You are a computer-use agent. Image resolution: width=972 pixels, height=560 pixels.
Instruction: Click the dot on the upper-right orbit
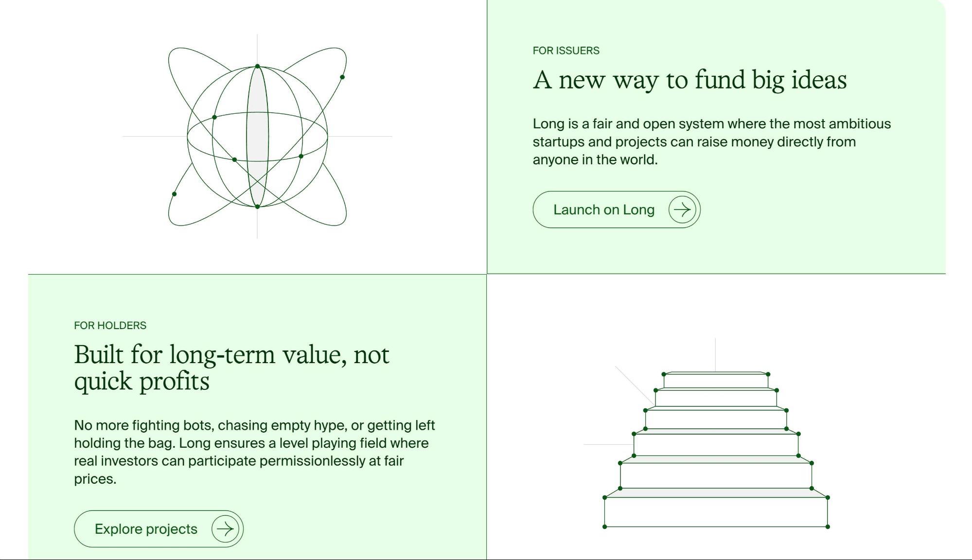(342, 77)
